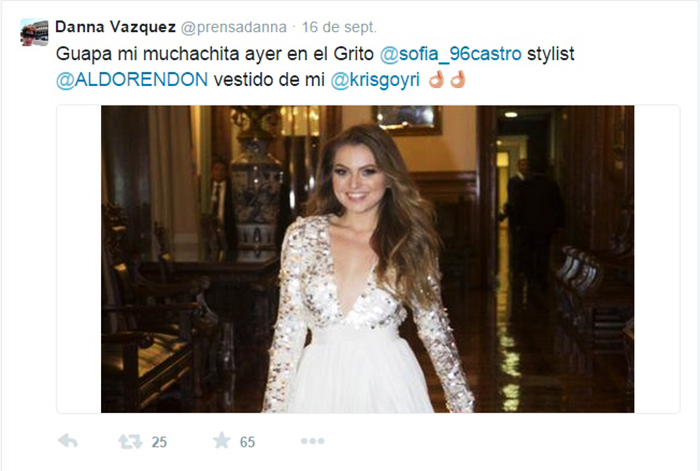Screen dimensions: 700x471
Task: View the favorites count showing 65
Action: click(247, 442)
